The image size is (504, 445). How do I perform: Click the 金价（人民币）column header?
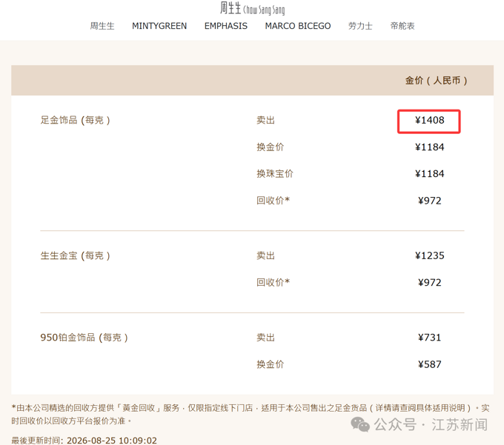click(436, 81)
